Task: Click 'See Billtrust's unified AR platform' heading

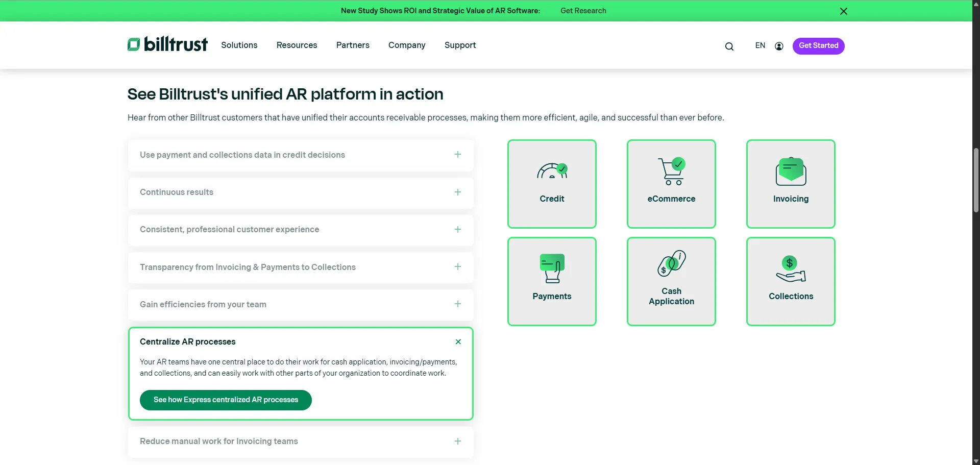Action: click(x=285, y=94)
